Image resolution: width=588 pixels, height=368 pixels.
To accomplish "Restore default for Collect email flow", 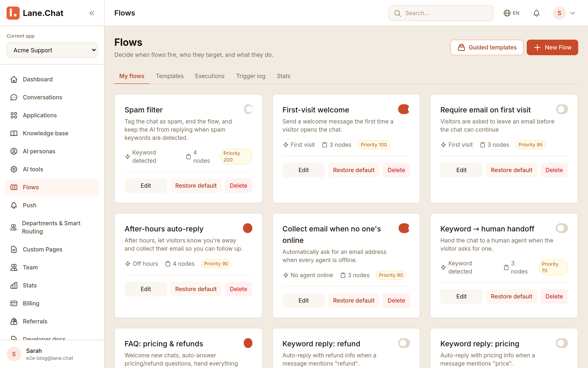I will pyautogui.click(x=354, y=301).
